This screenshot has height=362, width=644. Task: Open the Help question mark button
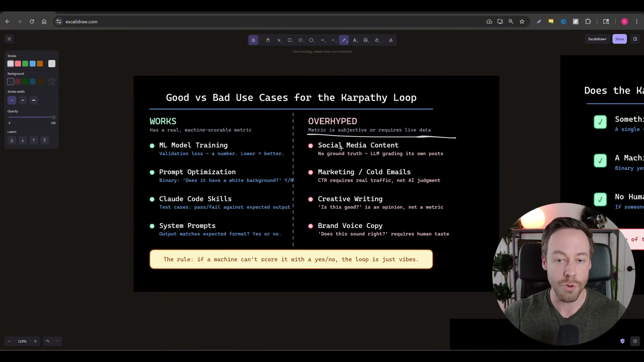(x=635, y=341)
